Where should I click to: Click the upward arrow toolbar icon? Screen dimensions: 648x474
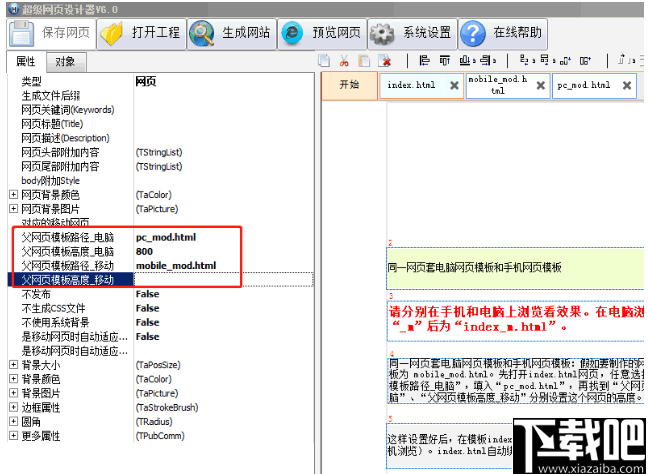click(x=622, y=61)
